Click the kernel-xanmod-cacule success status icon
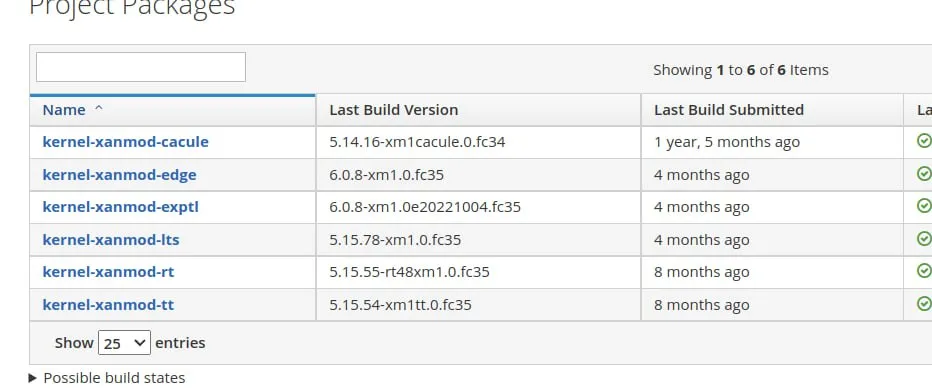Image resolution: width=932 pixels, height=389 pixels. click(x=924, y=141)
